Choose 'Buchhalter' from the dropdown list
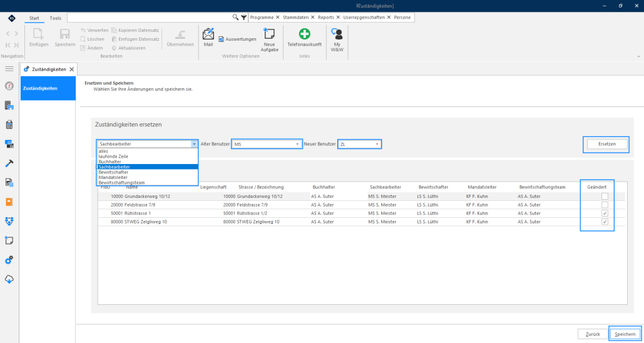The height and width of the screenshot is (343, 644). tap(148, 162)
